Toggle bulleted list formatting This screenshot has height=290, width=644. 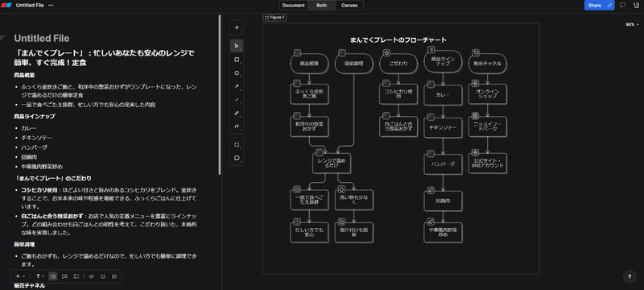pyautogui.click(x=53, y=276)
